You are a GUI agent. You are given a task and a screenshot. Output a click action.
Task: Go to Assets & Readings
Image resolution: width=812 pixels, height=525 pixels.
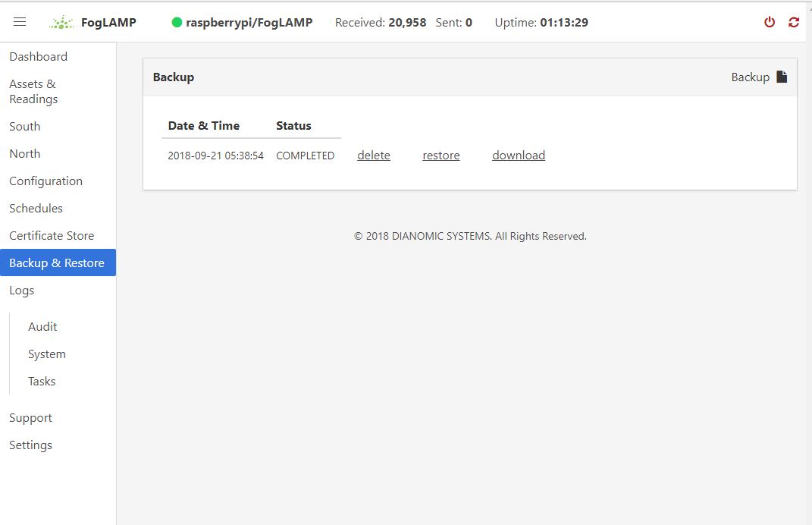click(x=33, y=92)
